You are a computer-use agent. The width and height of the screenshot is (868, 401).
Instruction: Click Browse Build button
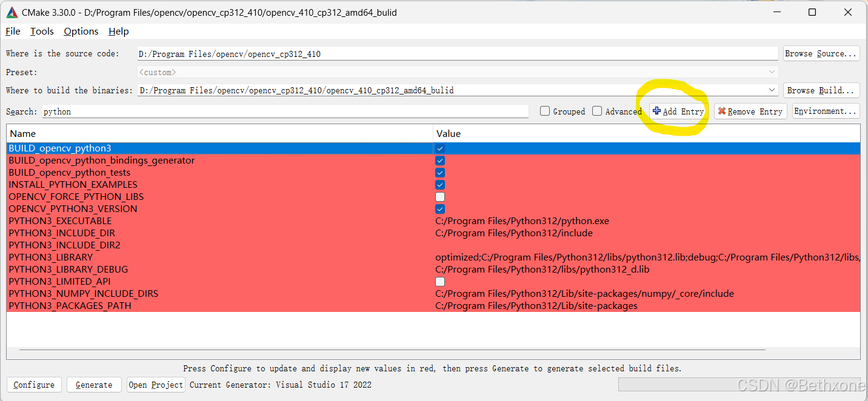tap(821, 90)
